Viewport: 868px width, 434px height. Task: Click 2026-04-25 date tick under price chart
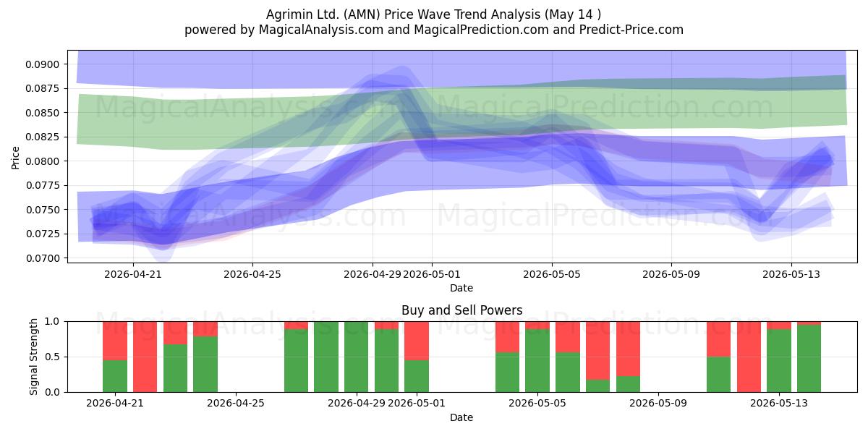252,274
